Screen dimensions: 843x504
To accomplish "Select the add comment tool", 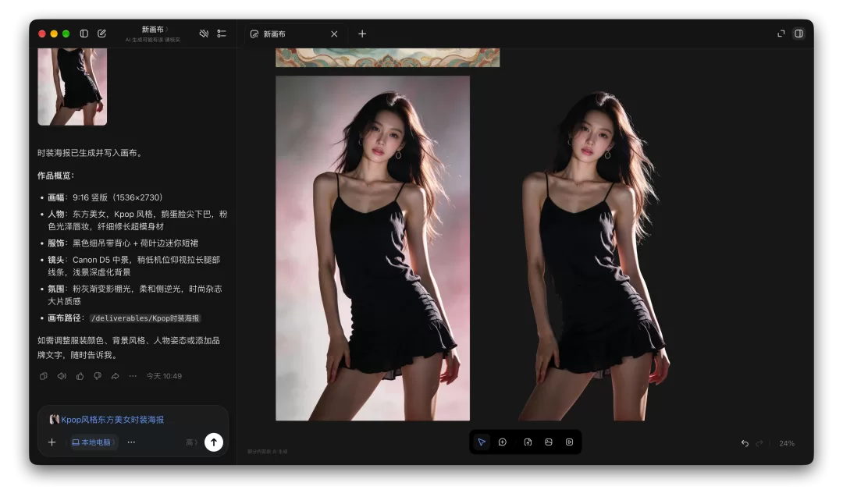I will point(503,442).
